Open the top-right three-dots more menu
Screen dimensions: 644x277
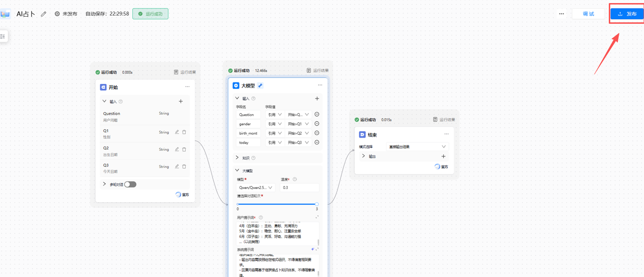[x=561, y=14]
